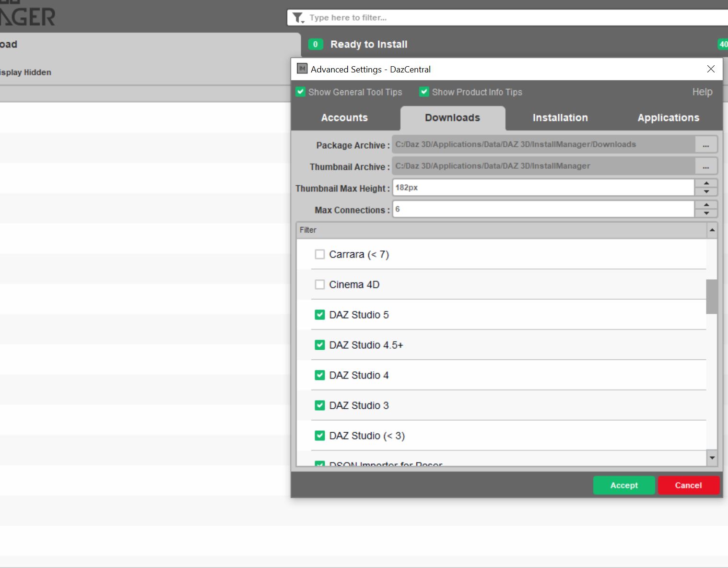Click the filter list scrollbar thumb
This screenshot has width=728, height=568.
(712, 296)
